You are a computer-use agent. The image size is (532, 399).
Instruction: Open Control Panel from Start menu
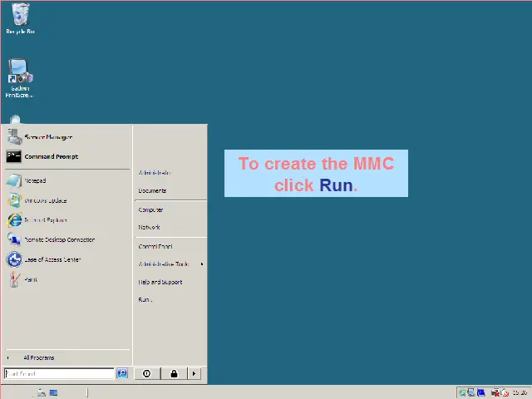point(155,246)
